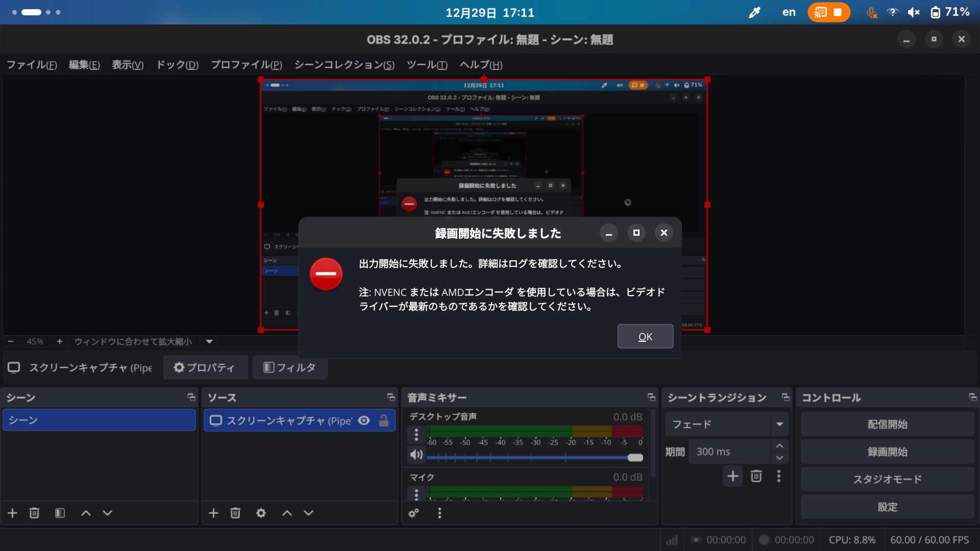Open source properties gear icon in Sources dock
The height and width of the screenshot is (551, 980).
tap(261, 513)
